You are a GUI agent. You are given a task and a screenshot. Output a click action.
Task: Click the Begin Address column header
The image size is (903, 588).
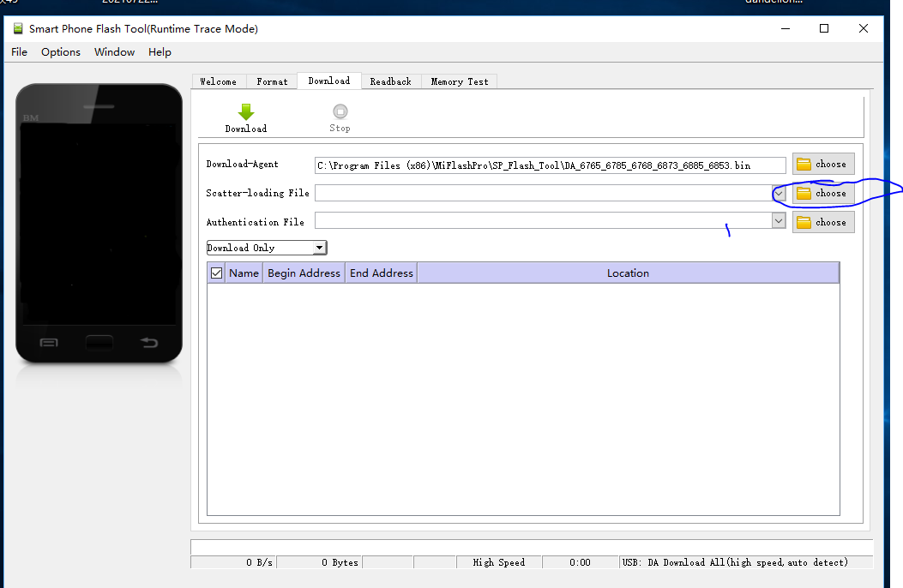click(x=304, y=273)
